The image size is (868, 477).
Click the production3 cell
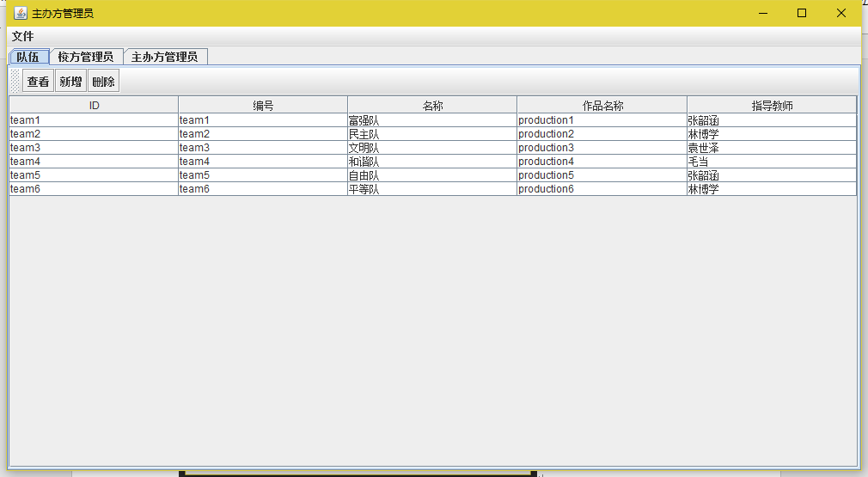point(602,148)
